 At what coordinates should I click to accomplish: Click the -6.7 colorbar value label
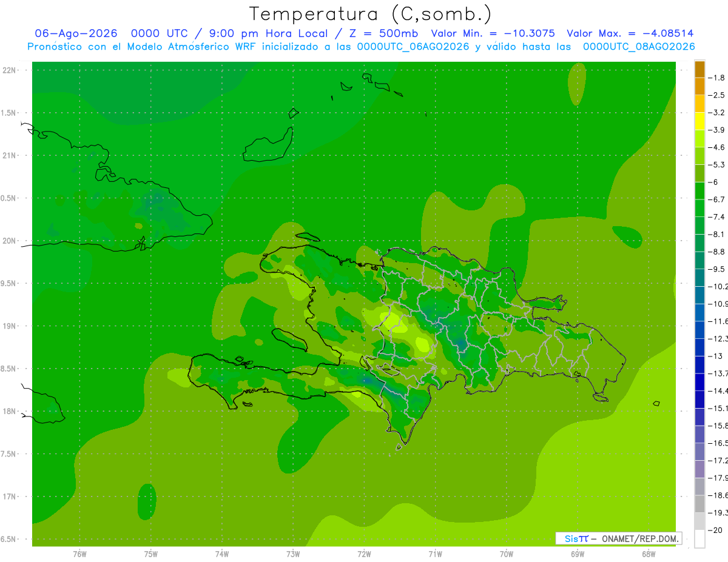[x=717, y=199]
